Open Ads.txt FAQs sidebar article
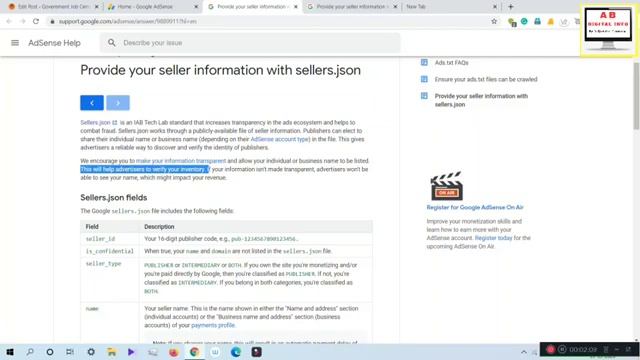Screen dimensions: 640x360 pos(451,63)
